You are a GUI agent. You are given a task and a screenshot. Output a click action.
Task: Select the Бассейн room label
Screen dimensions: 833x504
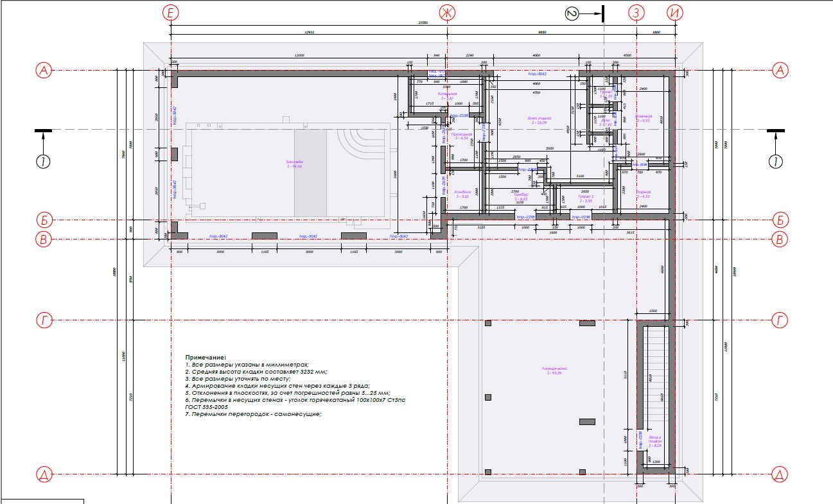coord(295,164)
